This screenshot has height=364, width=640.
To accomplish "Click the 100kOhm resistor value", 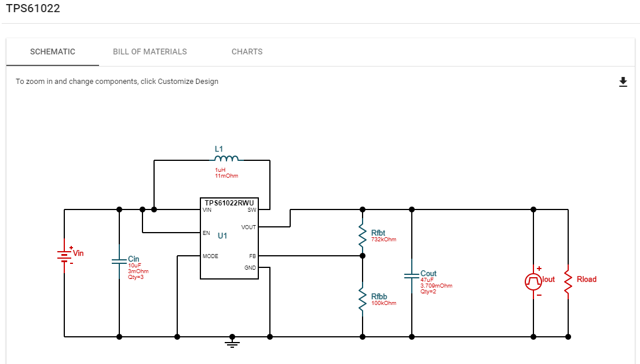I will [383, 303].
